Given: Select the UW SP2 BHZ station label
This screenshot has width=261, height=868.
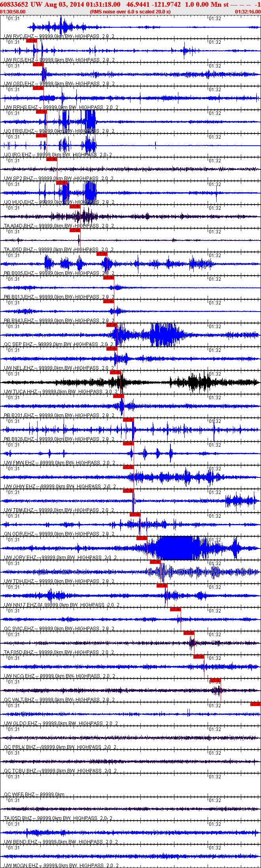Looking at the screenshot, I should pos(59,178).
